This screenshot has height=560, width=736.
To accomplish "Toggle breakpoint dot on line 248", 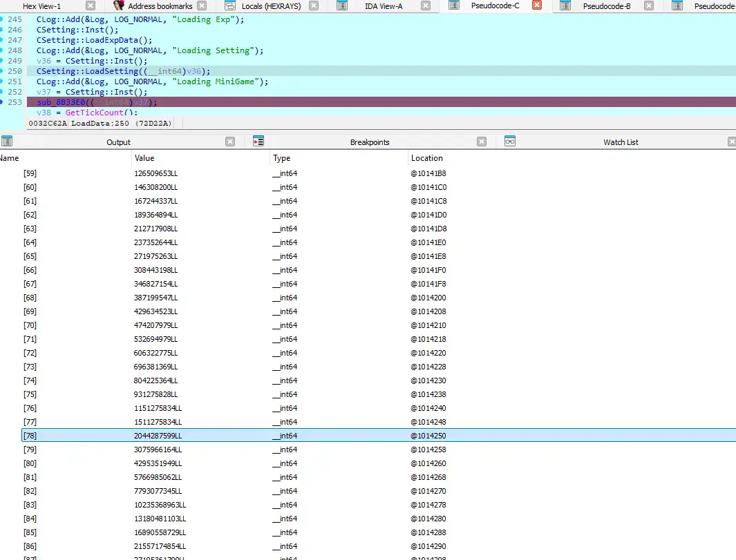I will pyautogui.click(x=1, y=50).
